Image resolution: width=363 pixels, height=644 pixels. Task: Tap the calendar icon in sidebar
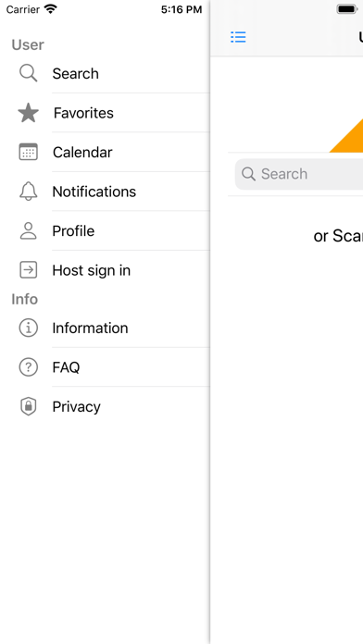tap(29, 152)
